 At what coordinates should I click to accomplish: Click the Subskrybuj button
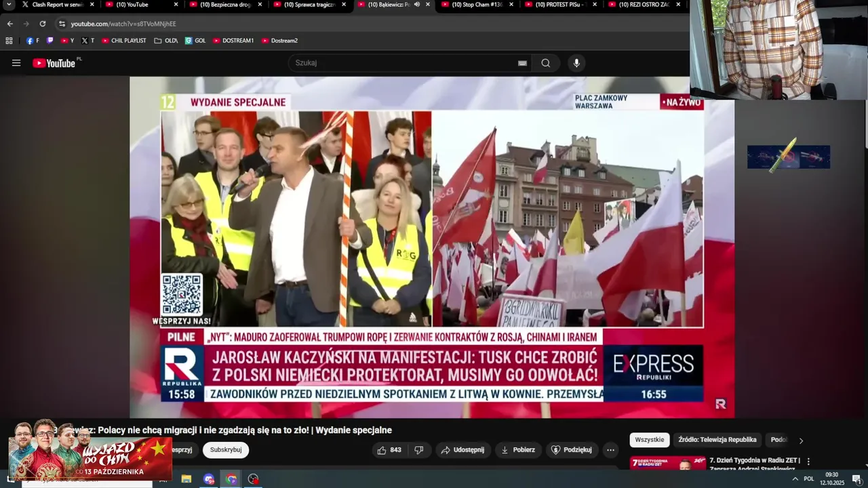tap(226, 450)
